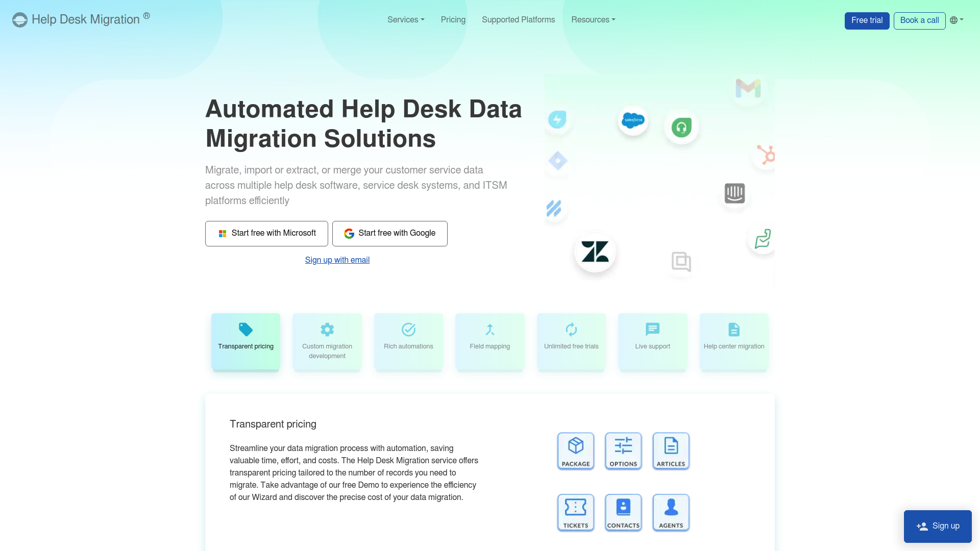Click the HubSpot orange icon
The width and height of the screenshot is (980, 551).
click(x=765, y=155)
